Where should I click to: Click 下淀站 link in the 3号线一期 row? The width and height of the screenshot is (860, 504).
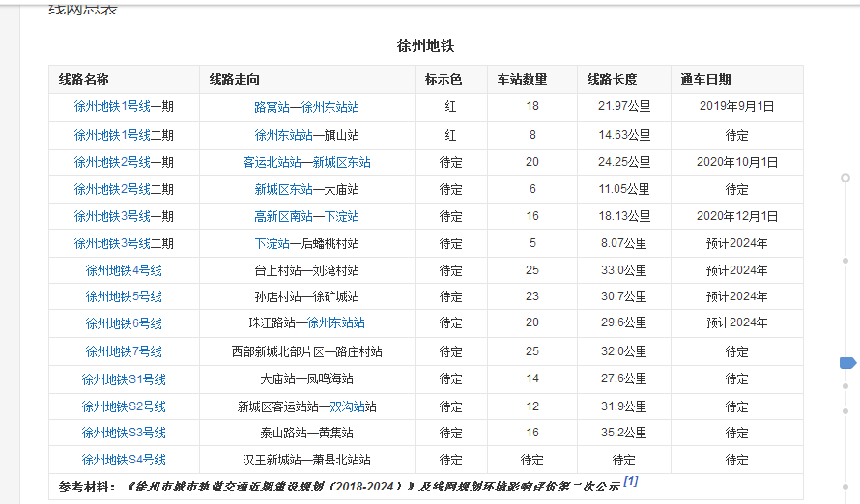click(x=342, y=217)
